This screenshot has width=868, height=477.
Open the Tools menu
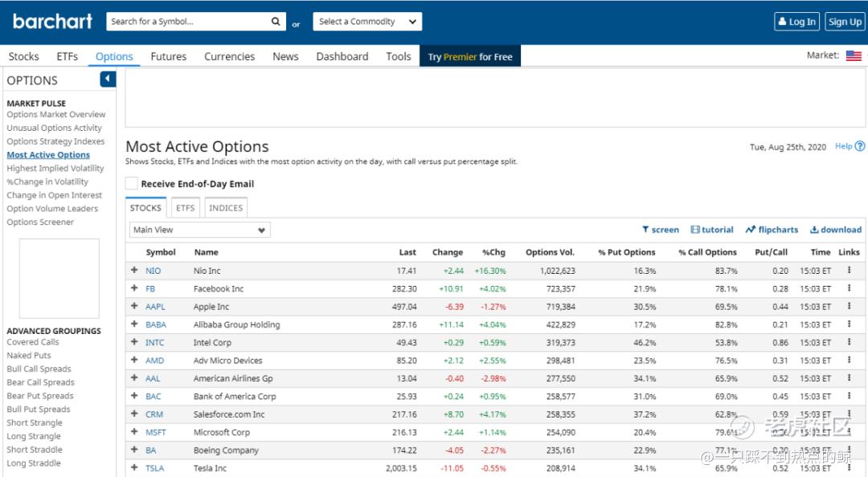[399, 56]
